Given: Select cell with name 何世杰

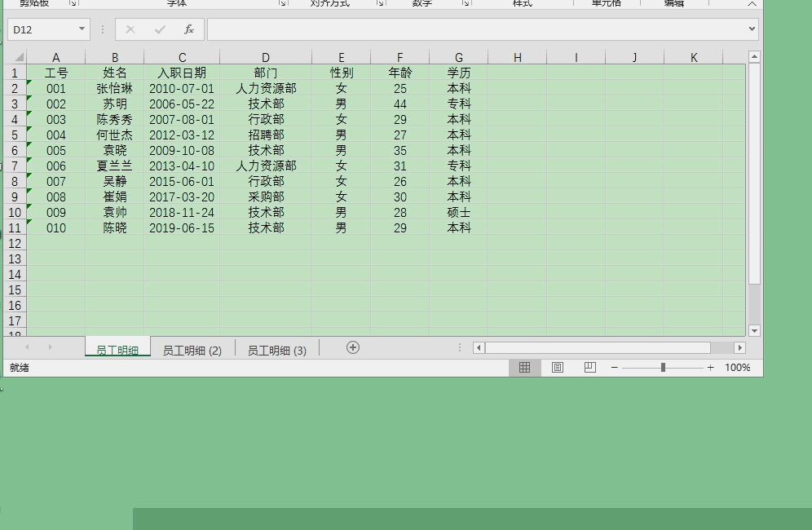Looking at the screenshot, I should tap(114, 135).
